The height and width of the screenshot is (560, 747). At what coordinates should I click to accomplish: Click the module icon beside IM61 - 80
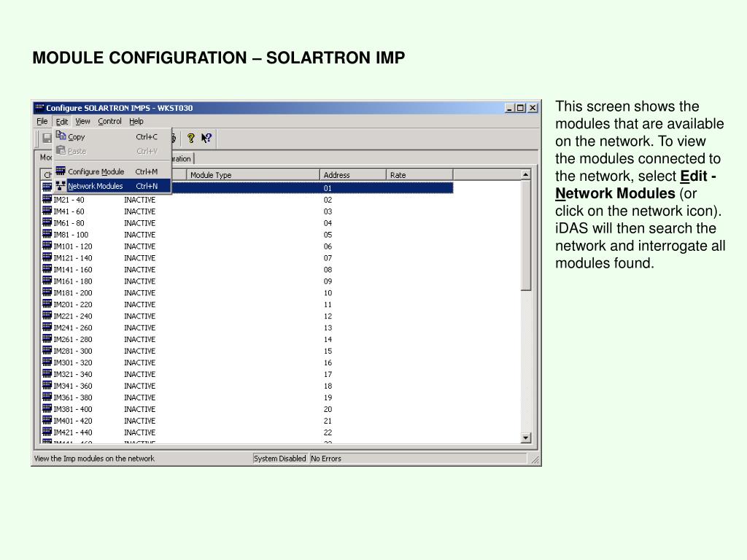coord(47,222)
